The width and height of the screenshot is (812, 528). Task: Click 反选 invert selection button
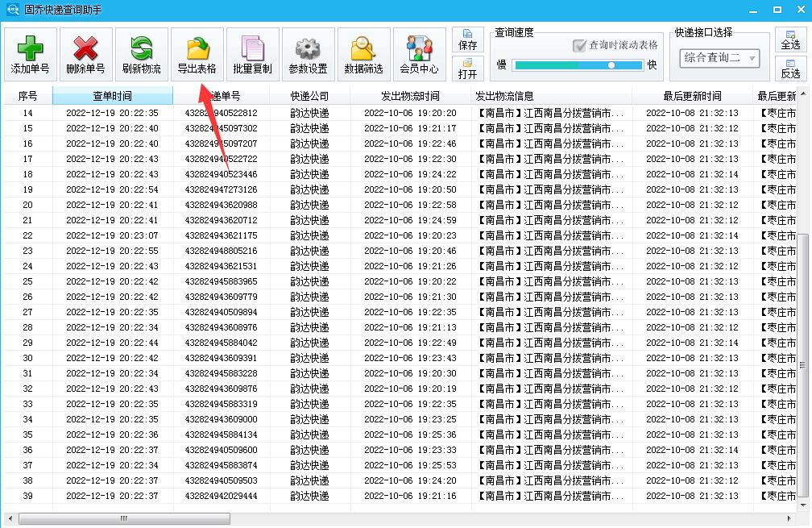[x=791, y=69]
